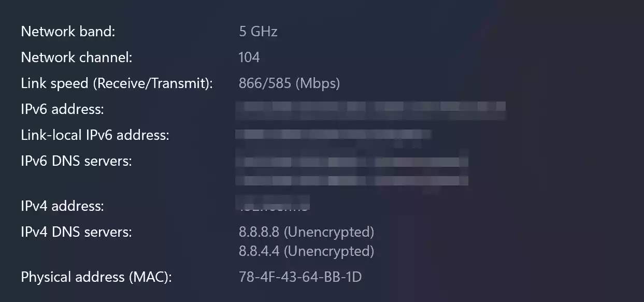The image size is (644, 302).
Task: Select the 5 GHz network band value
Action: click(257, 32)
